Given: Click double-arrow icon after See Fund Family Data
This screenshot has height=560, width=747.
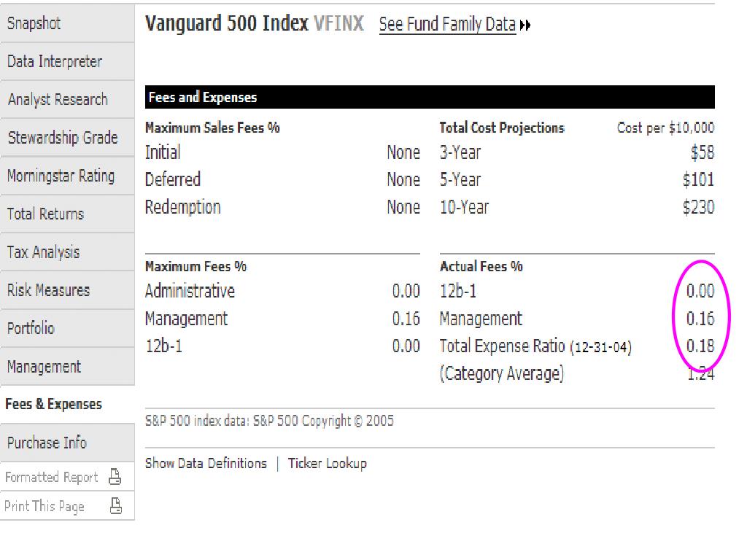Looking at the screenshot, I should click(x=525, y=26).
